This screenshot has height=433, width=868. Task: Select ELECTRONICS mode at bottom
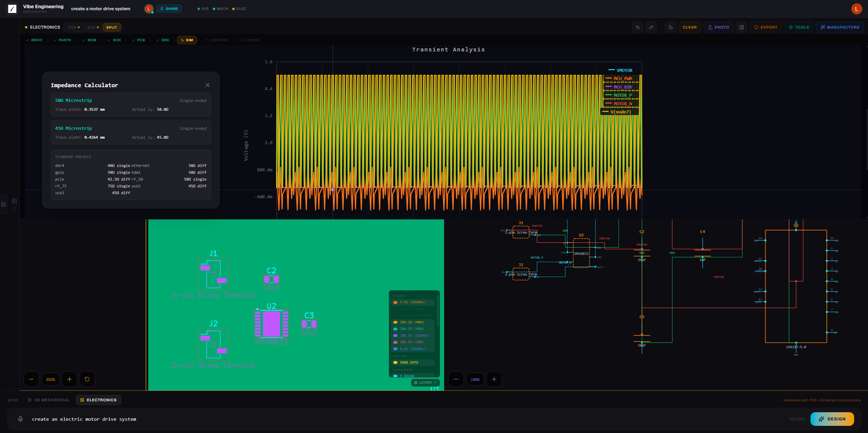98,400
